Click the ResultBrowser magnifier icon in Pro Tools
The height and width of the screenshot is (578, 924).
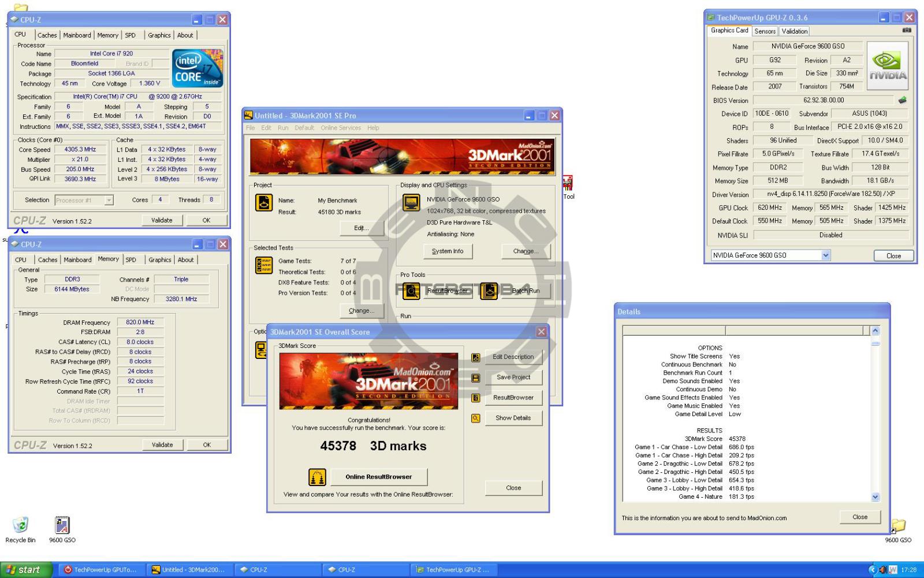point(411,291)
